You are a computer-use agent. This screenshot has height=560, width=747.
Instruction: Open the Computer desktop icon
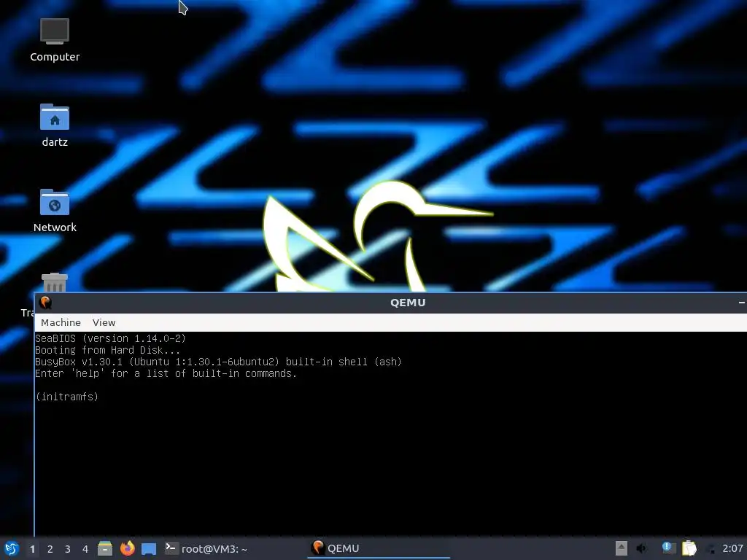coord(55,40)
